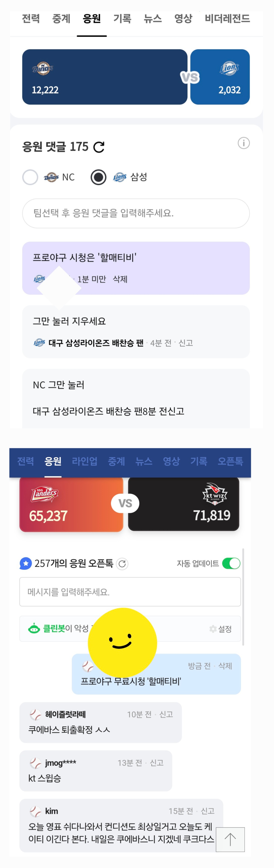Click the 메시지를 입력해주세요 message box
The height and width of the screenshot is (868, 274).
tap(130, 592)
